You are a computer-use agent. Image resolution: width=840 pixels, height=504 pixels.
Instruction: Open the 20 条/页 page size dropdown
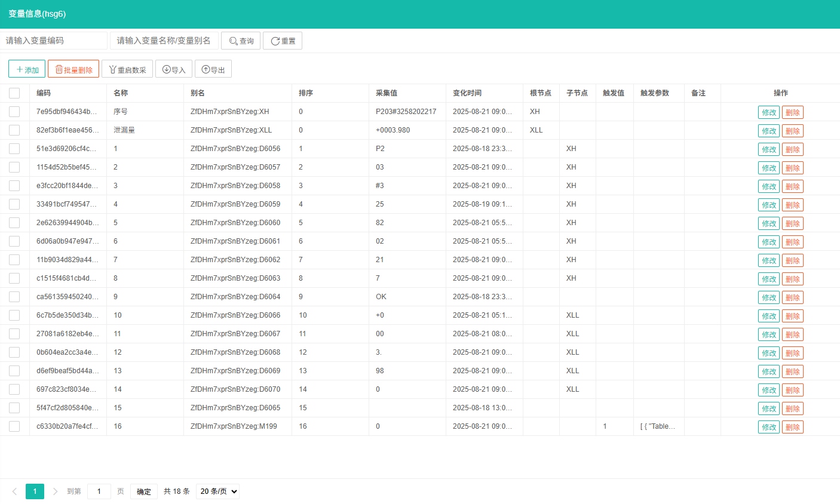(217, 491)
